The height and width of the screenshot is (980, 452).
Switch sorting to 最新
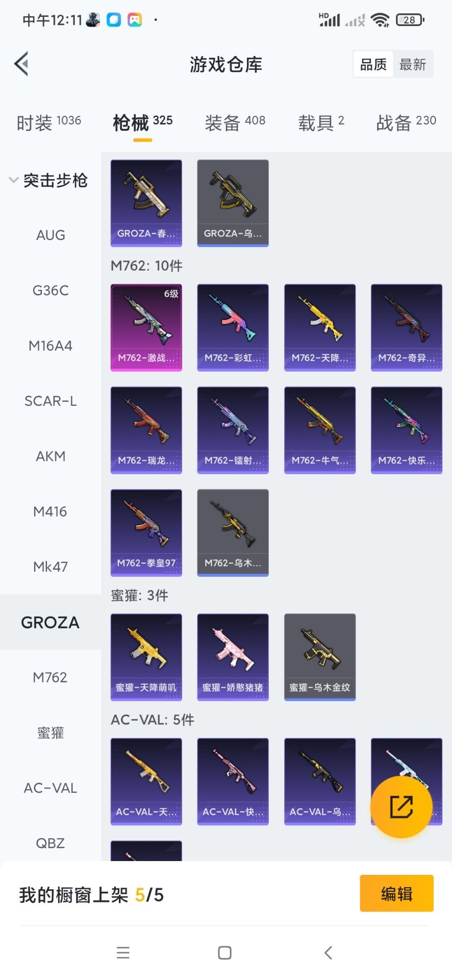tap(413, 64)
